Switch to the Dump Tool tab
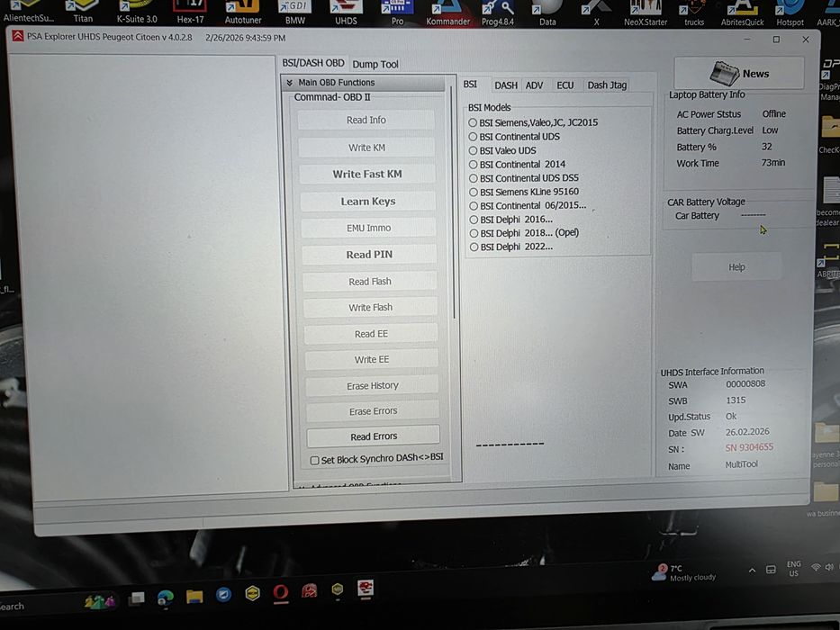The image size is (840, 630). pyautogui.click(x=375, y=64)
